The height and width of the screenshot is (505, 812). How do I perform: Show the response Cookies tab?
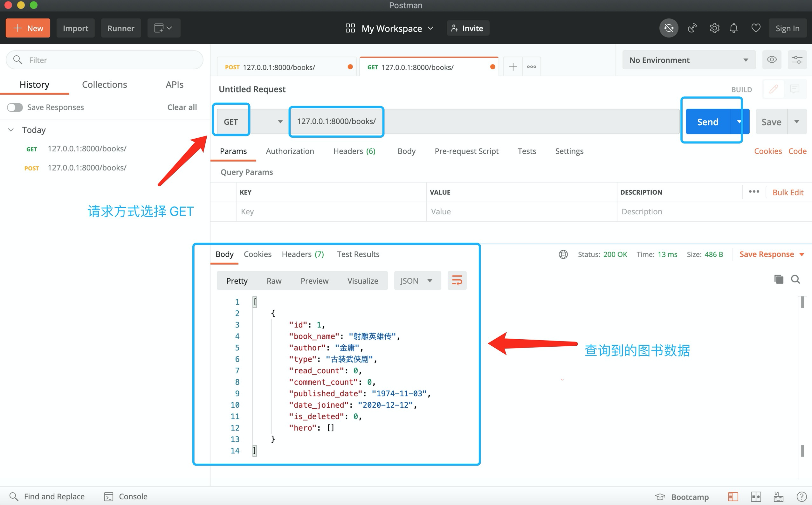coord(258,254)
